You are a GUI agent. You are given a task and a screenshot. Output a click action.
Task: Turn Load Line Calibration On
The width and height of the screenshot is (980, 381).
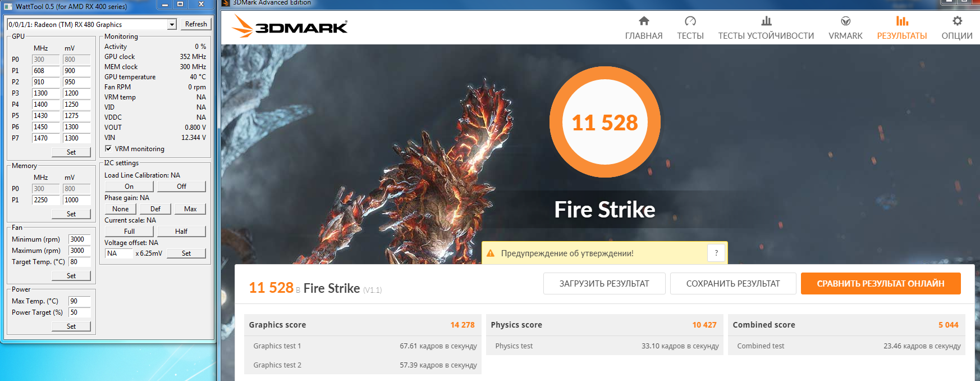[x=129, y=187]
